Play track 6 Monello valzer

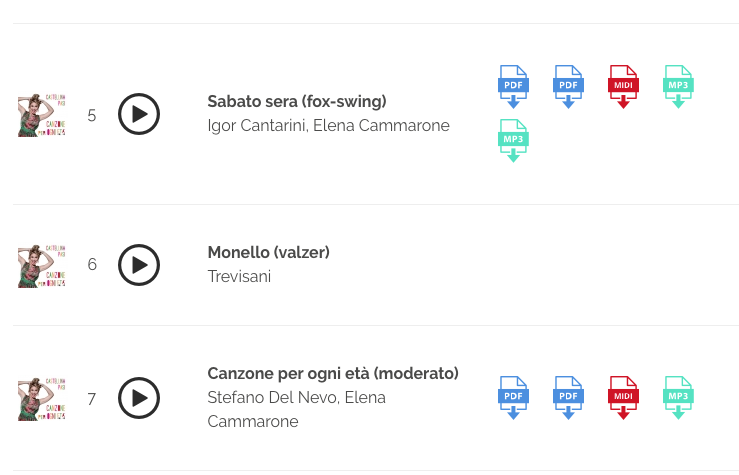139,265
